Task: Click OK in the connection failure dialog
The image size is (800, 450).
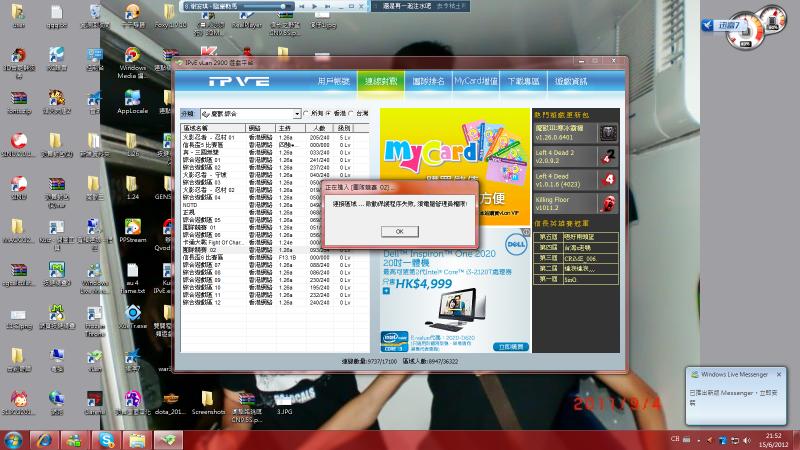Action: pyautogui.click(x=399, y=231)
